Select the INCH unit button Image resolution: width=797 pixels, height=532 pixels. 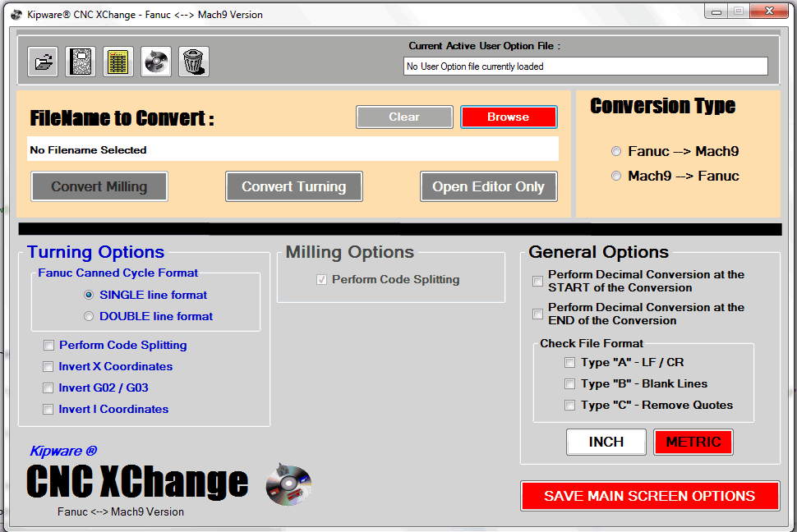[606, 442]
